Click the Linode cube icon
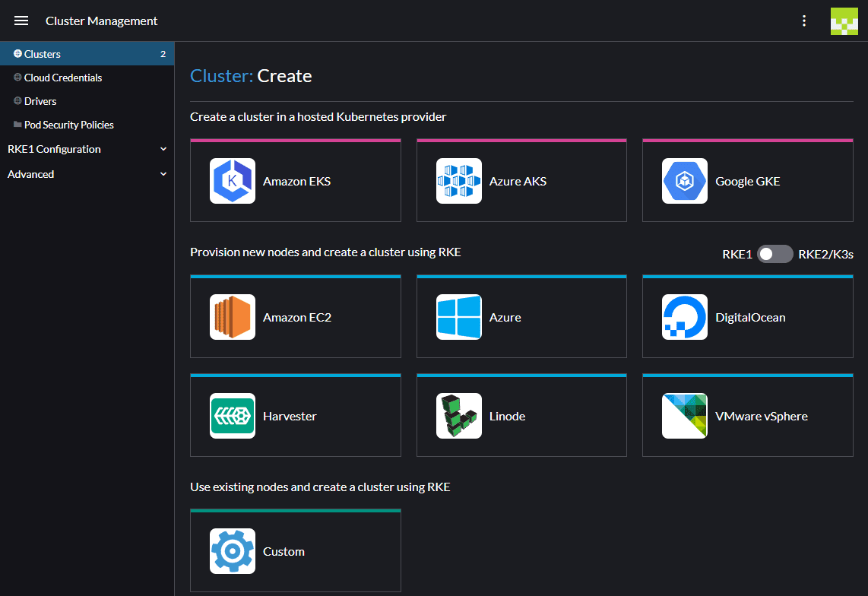 (x=458, y=416)
